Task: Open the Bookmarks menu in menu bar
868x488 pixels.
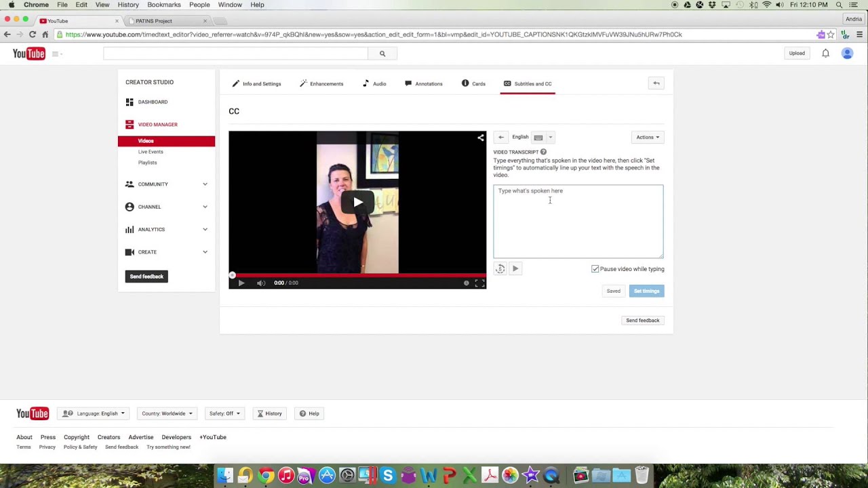Action: coord(164,5)
